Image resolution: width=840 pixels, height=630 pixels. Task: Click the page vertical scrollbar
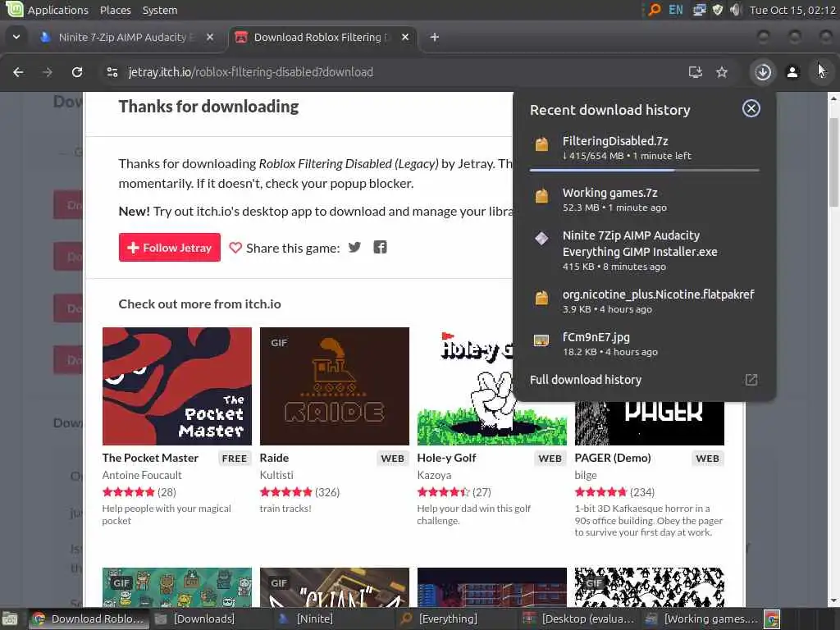pyautogui.click(x=833, y=162)
